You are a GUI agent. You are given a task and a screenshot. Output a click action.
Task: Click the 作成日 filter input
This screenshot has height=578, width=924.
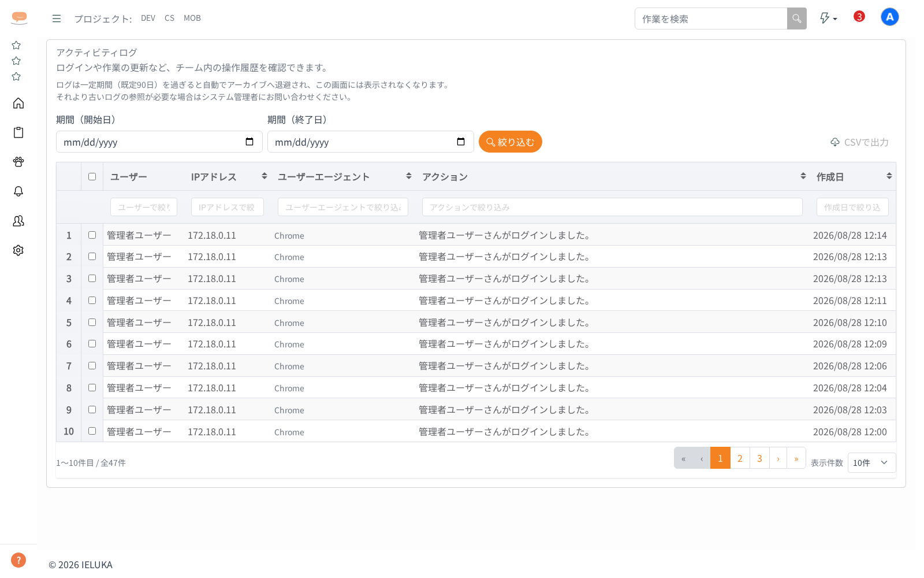coord(852,207)
